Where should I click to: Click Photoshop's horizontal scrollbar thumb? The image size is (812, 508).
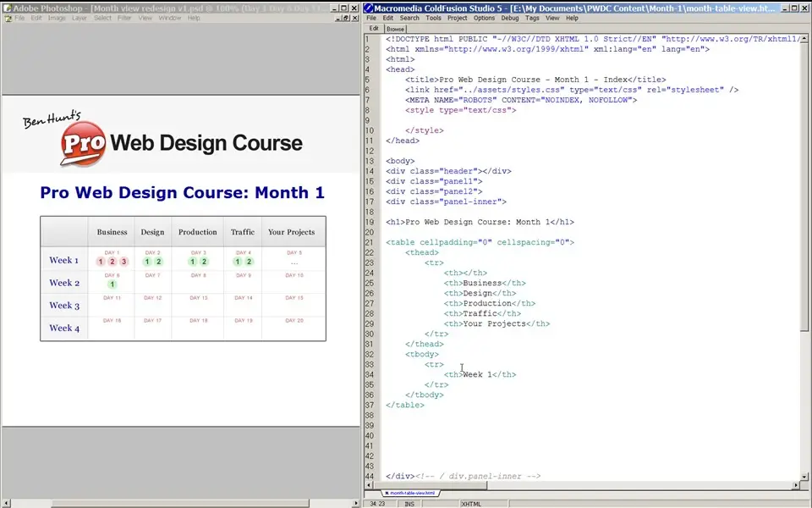pos(181,503)
